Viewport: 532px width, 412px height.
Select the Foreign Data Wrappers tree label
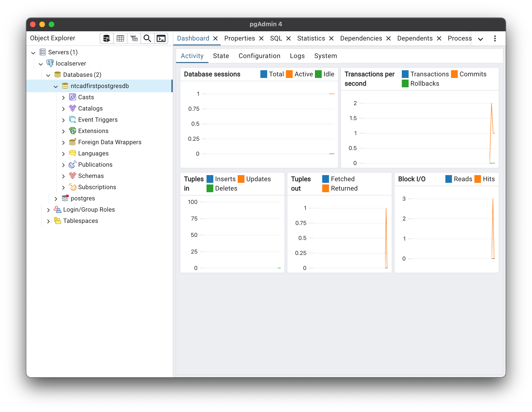coord(110,142)
